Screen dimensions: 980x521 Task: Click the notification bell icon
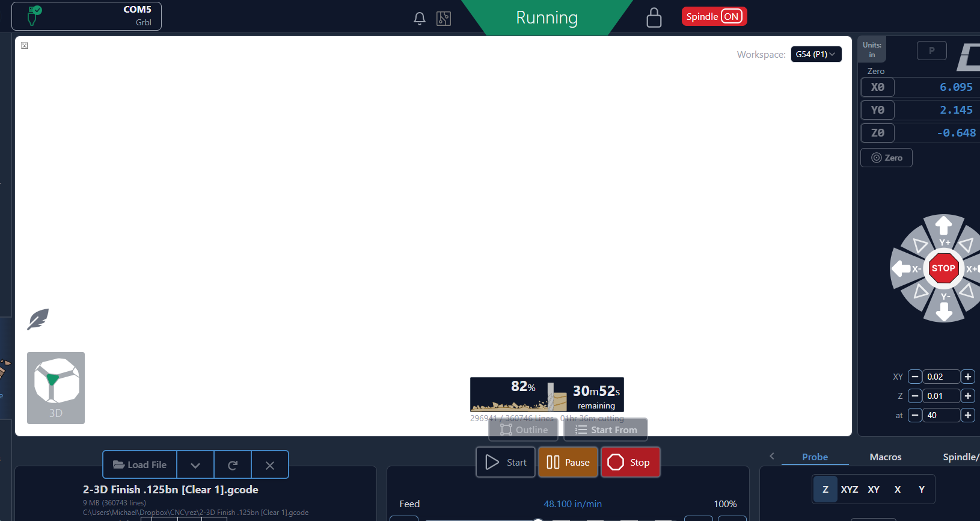coord(419,19)
